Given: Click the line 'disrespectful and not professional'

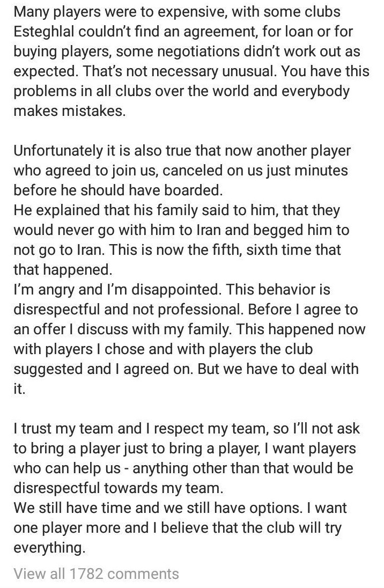Looking at the screenshot, I should (186, 310).
